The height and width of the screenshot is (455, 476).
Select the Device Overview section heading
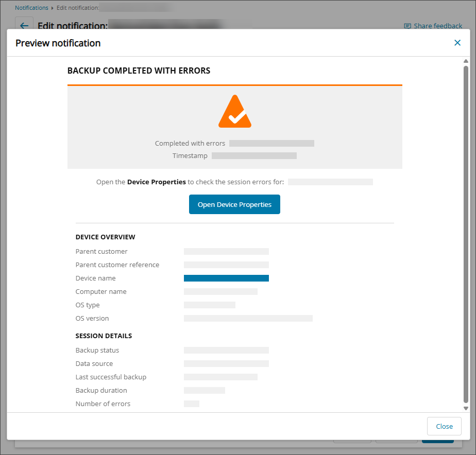(105, 237)
